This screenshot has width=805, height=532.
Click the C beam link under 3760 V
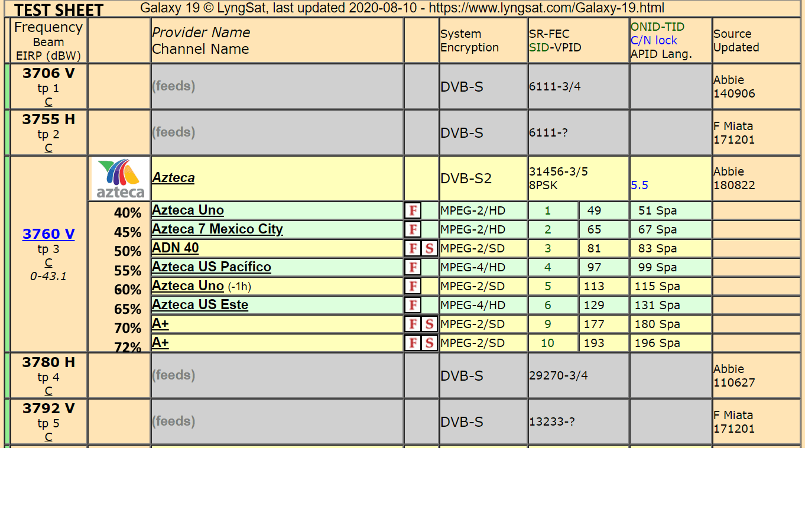(48, 262)
